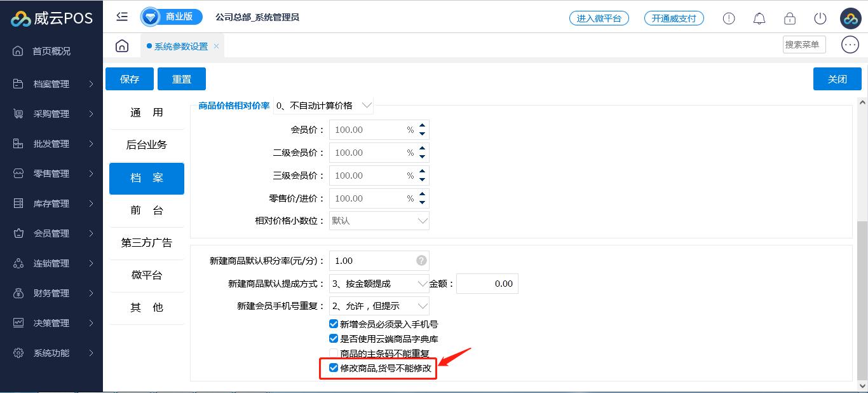Open the notification bell icon
The height and width of the screenshot is (393, 868).
coord(759,18)
